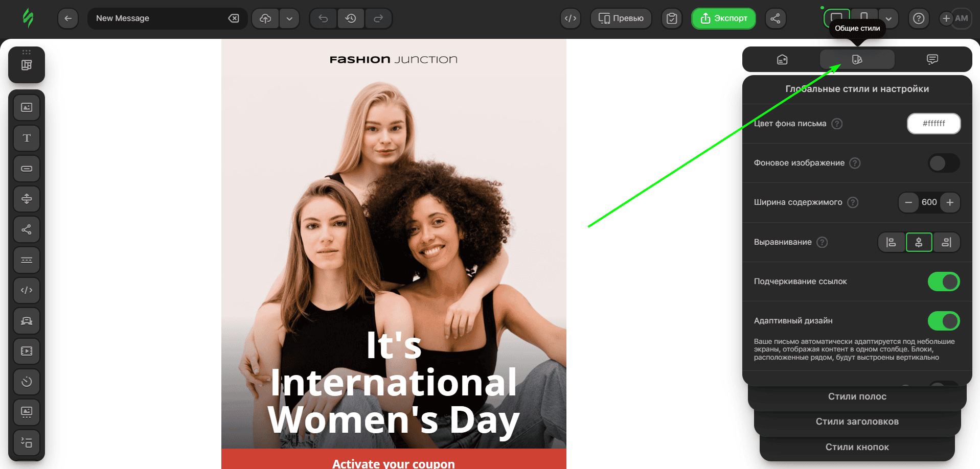Expand Стили полос section

tap(857, 396)
